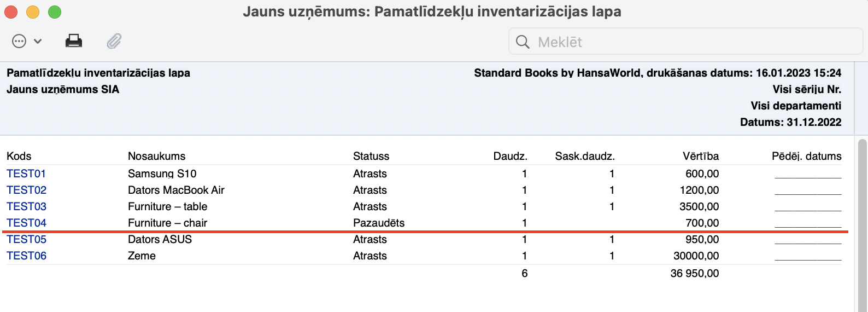Screen dimensions: 868x312
Task: Open asset link TEST01
Action: (x=26, y=174)
